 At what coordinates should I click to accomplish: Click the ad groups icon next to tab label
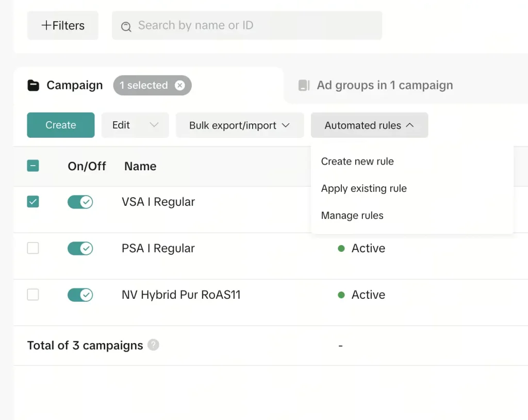click(x=304, y=85)
